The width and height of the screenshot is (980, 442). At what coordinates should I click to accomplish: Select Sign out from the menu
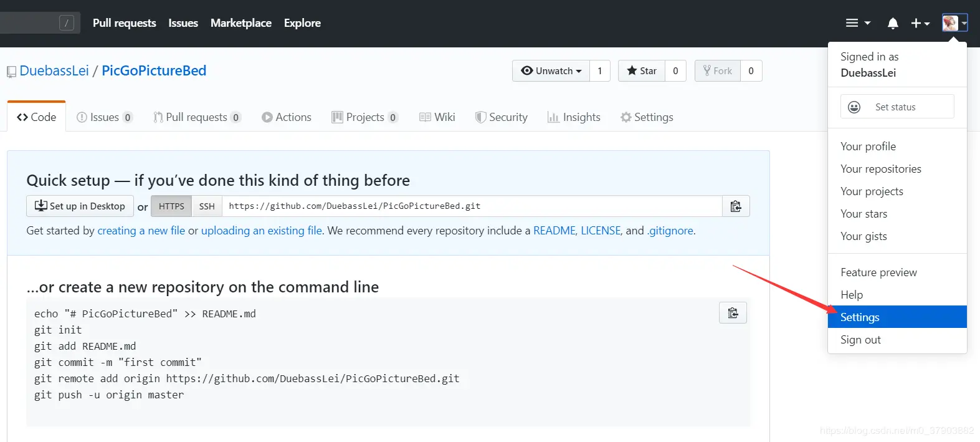860,340
